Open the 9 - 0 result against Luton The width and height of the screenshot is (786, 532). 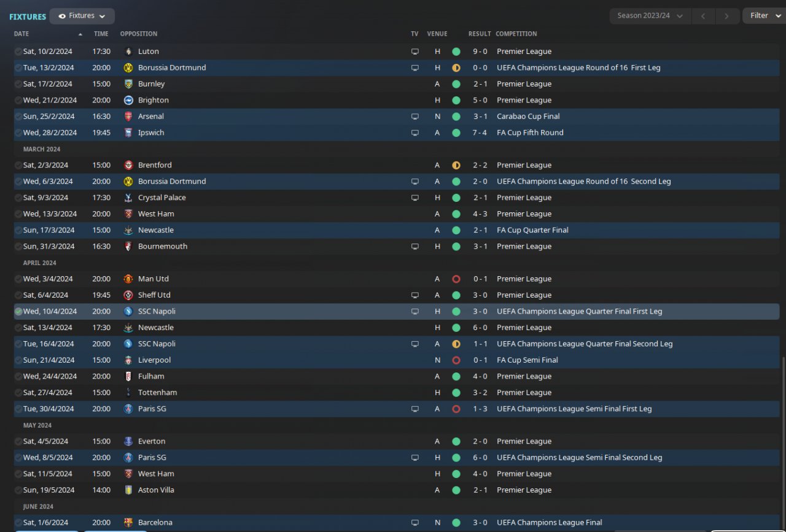pyautogui.click(x=480, y=52)
